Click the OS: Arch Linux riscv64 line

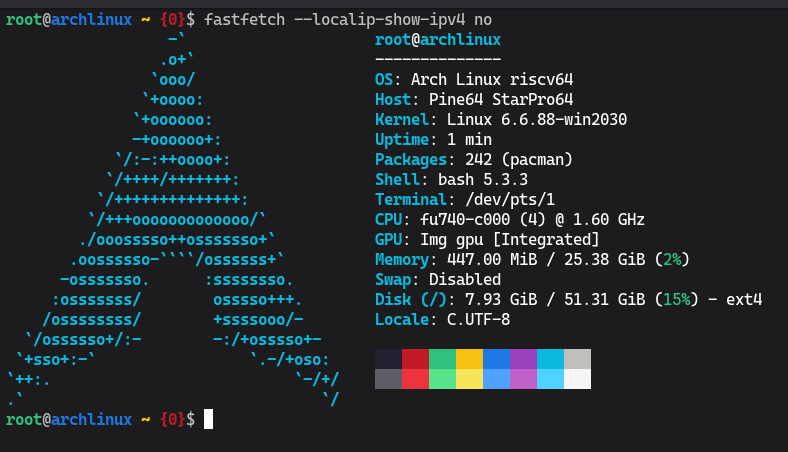pos(474,79)
